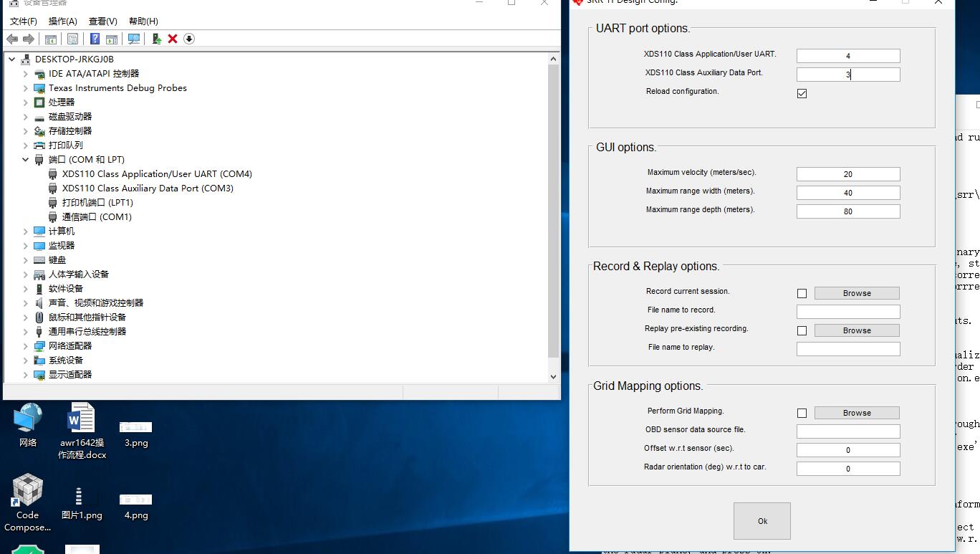Click Browse for Replay pre-existing recording
This screenshot has height=554, width=980.
click(x=857, y=330)
